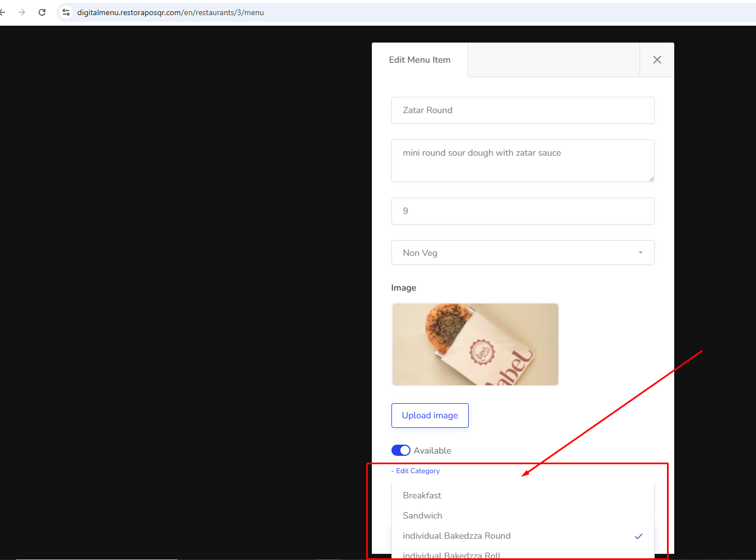
Task: Close the Edit Menu Item dialog
Action: [657, 60]
